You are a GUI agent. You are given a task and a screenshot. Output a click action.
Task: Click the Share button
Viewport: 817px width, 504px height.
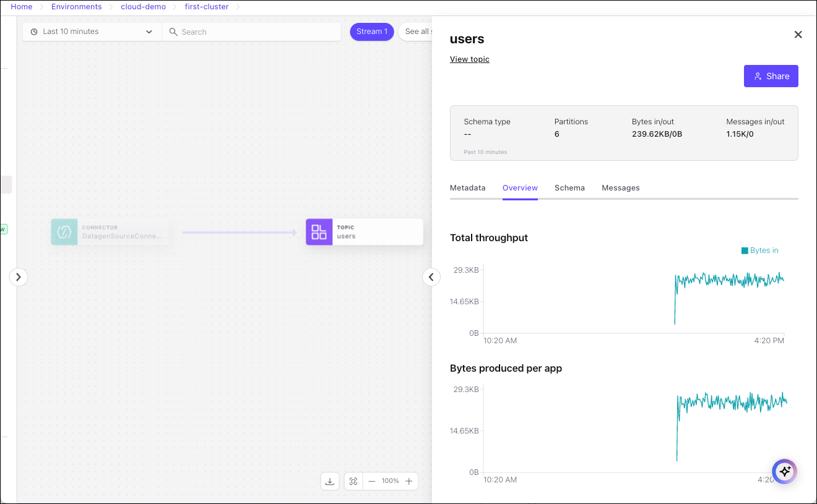click(x=771, y=76)
